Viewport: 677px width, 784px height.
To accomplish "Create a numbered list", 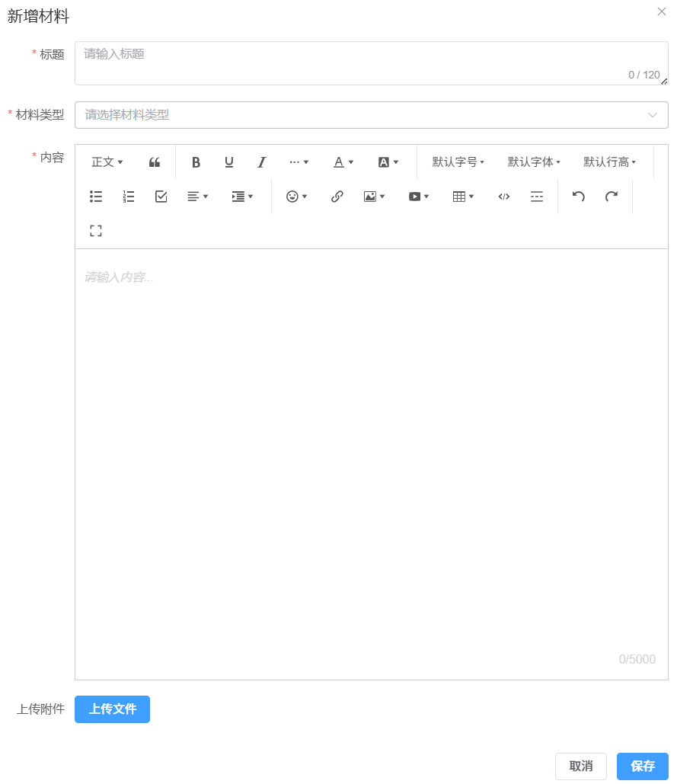I will pyautogui.click(x=129, y=197).
